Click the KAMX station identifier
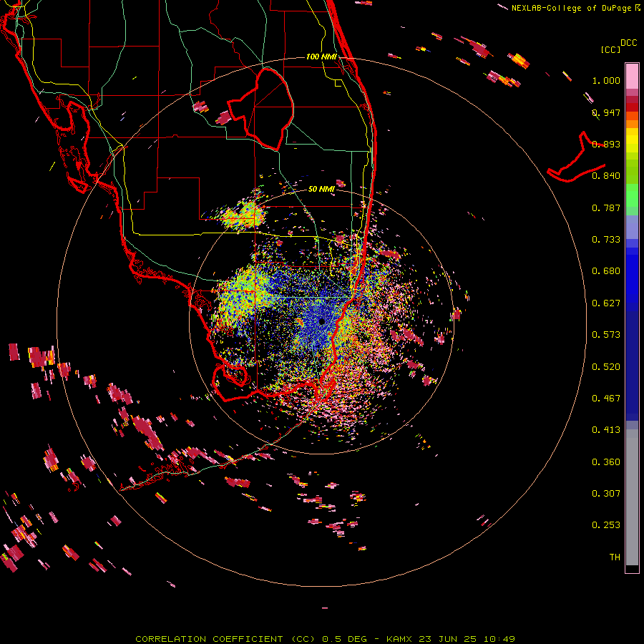The image size is (644, 644). point(399,639)
